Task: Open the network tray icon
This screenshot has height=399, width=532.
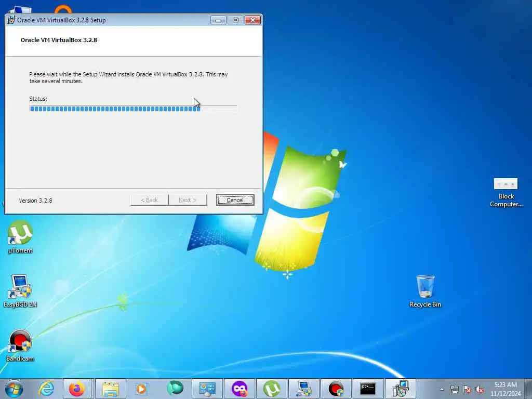Action: 454,389
